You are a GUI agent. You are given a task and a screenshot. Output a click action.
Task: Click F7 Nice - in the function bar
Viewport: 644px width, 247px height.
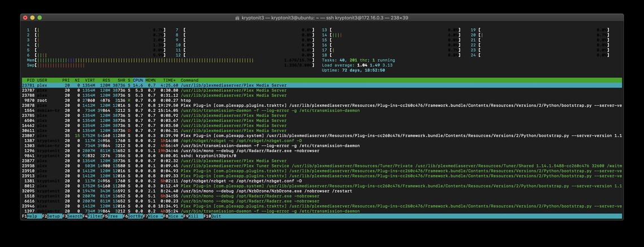click(x=152, y=216)
